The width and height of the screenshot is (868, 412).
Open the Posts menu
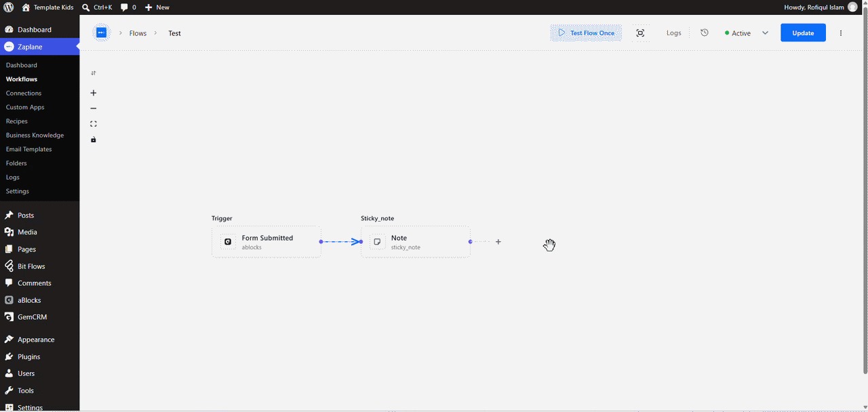point(39,215)
